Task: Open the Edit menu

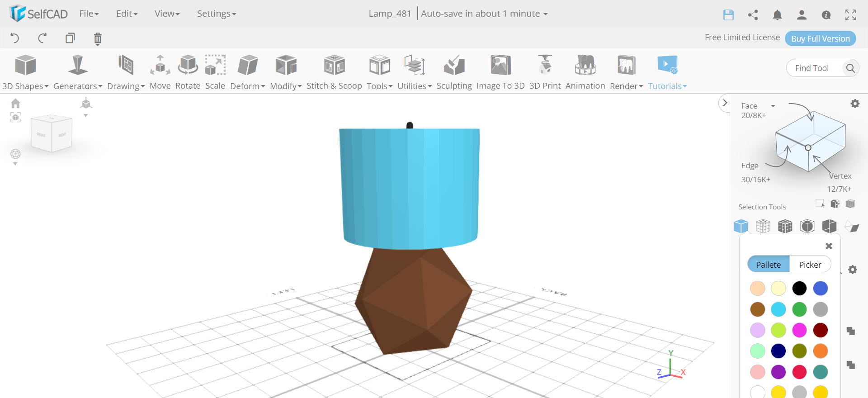Action: click(127, 14)
